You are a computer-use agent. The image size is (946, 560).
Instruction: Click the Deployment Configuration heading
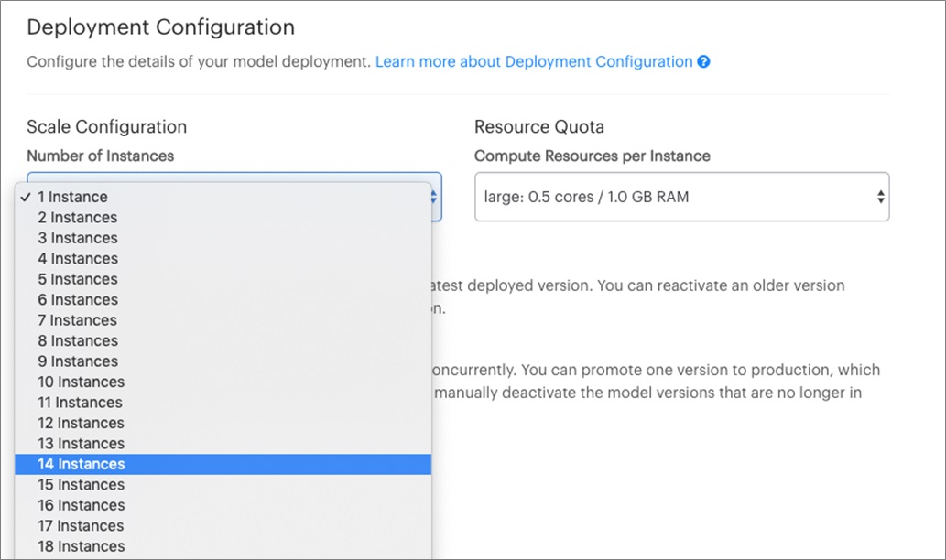pyautogui.click(x=161, y=27)
